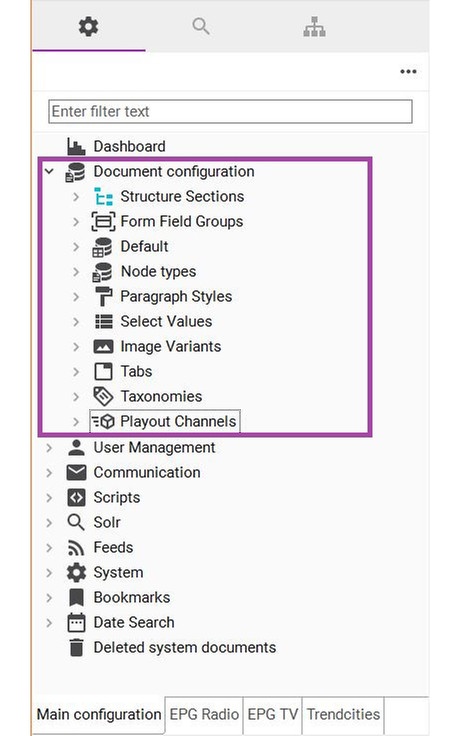Expand the Structure Sections node
The image size is (460, 736).
pyautogui.click(x=76, y=197)
